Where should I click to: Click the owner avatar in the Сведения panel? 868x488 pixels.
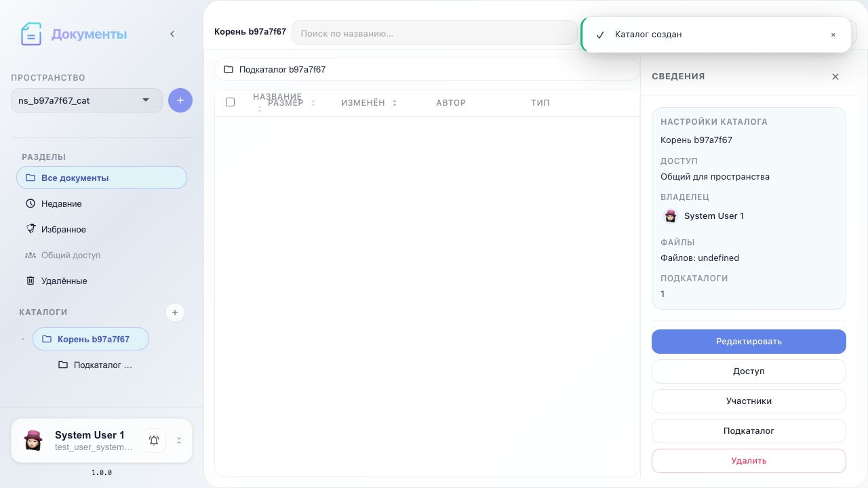coord(671,216)
